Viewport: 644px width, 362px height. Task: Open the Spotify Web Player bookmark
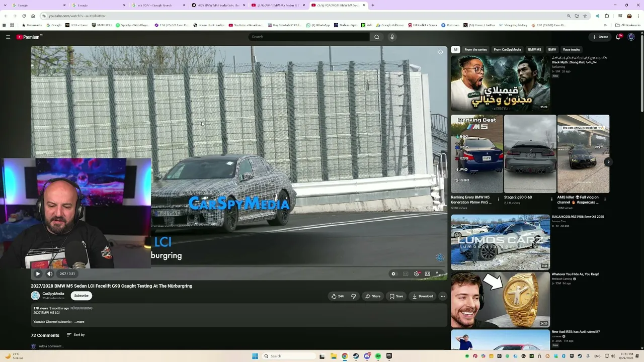click(132, 25)
